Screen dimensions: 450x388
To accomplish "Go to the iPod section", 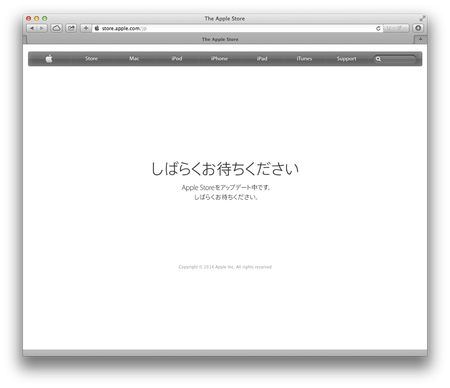I will click(177, 59).
